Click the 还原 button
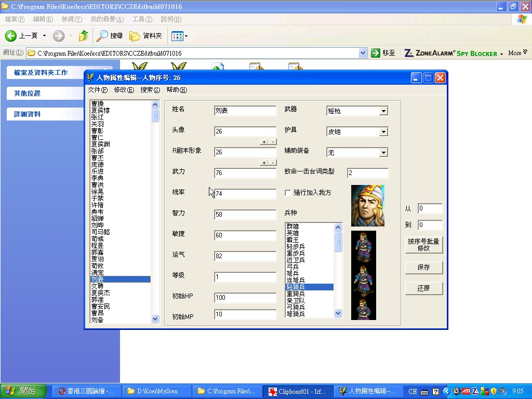Viewport: 532px width, 399px height. [x=424, y=288]
